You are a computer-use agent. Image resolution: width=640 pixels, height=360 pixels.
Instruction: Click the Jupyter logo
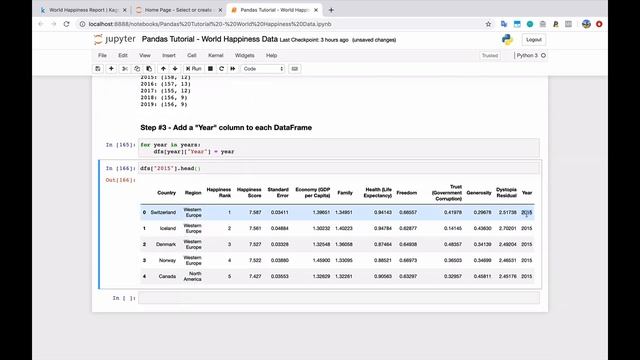point(115,39)
